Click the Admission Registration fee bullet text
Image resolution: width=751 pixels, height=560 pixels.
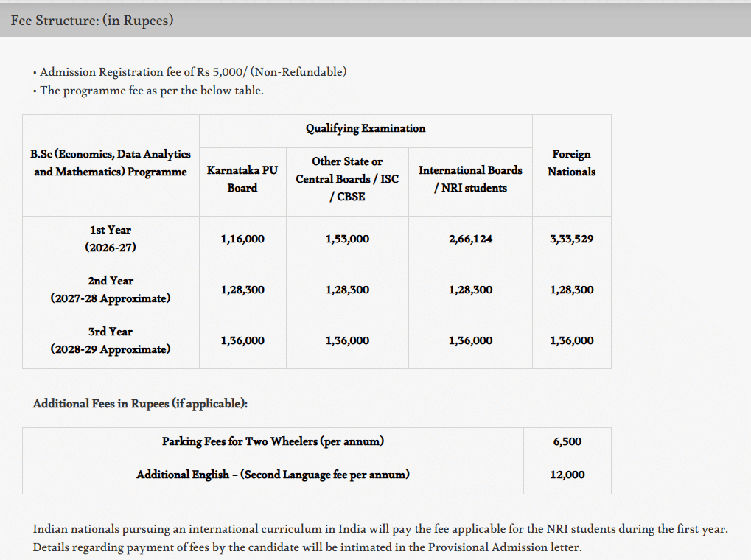pos(193,71)
